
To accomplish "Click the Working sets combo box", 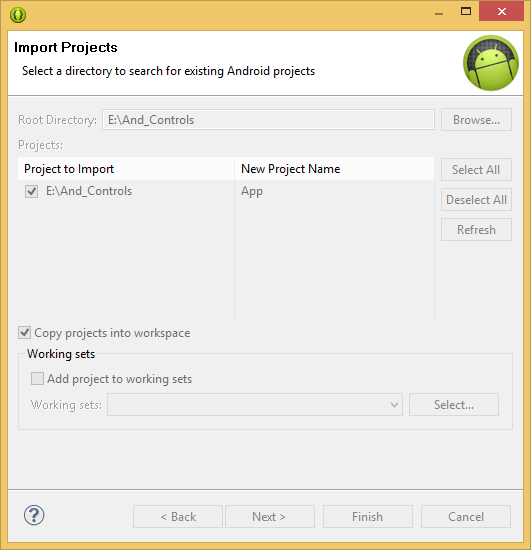I will pos(255,405).
